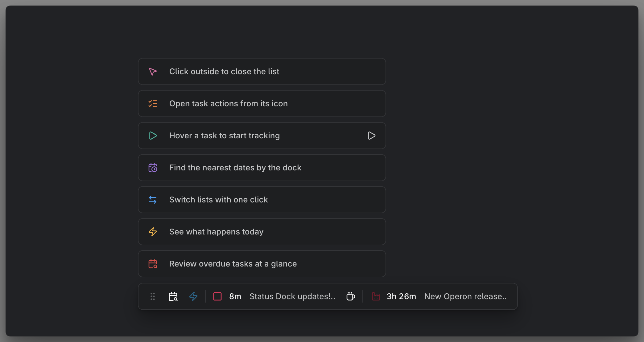Click the 8m tracked time in the dock
Image resolution: width=644 pixels, height=342 pixels.
pos(235,296)
